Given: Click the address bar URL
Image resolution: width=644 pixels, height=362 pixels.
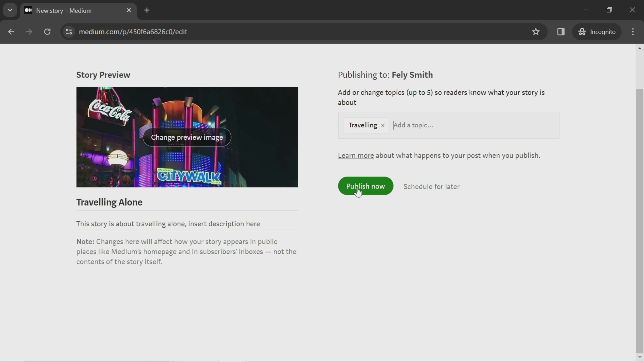Looking at the screenshot, I should coord(133,32).
